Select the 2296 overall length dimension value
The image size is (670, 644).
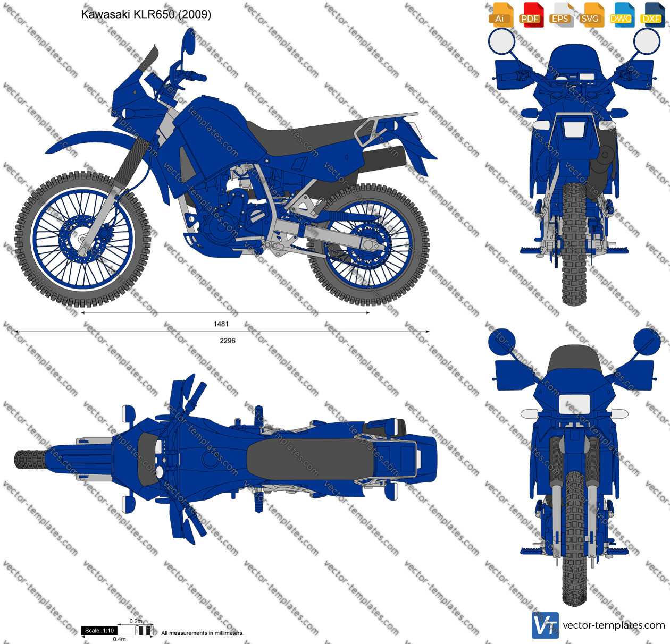point(228,341)
